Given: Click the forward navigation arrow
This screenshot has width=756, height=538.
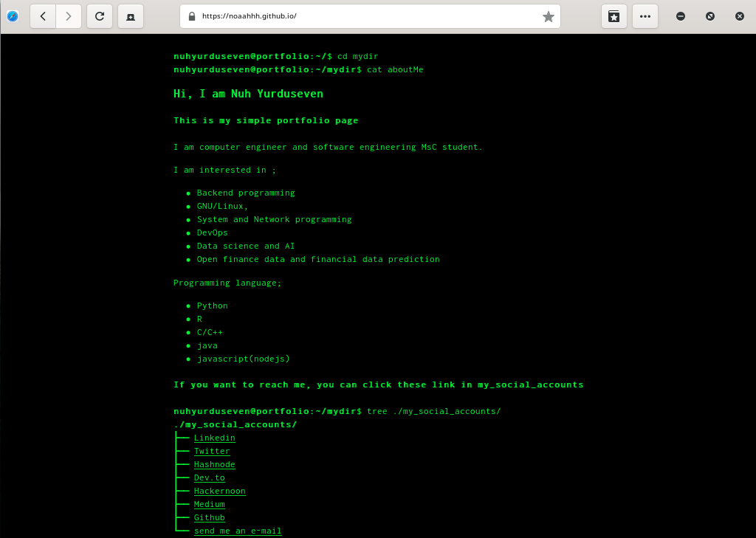Looking at the screenshot, I should pyautogui.click(x=69, y=16).
